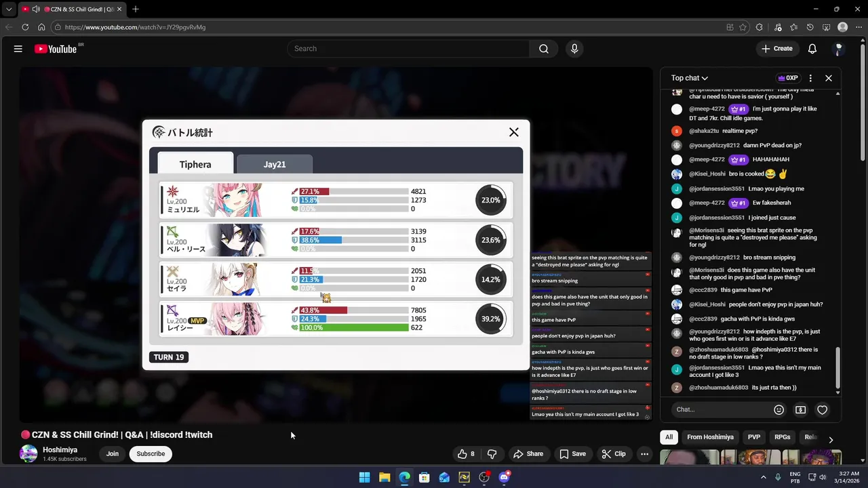The height and width of the screenshot is (488, 868).
Task: Open the Super Chat purchase icon
Action: tap(800, 409)
